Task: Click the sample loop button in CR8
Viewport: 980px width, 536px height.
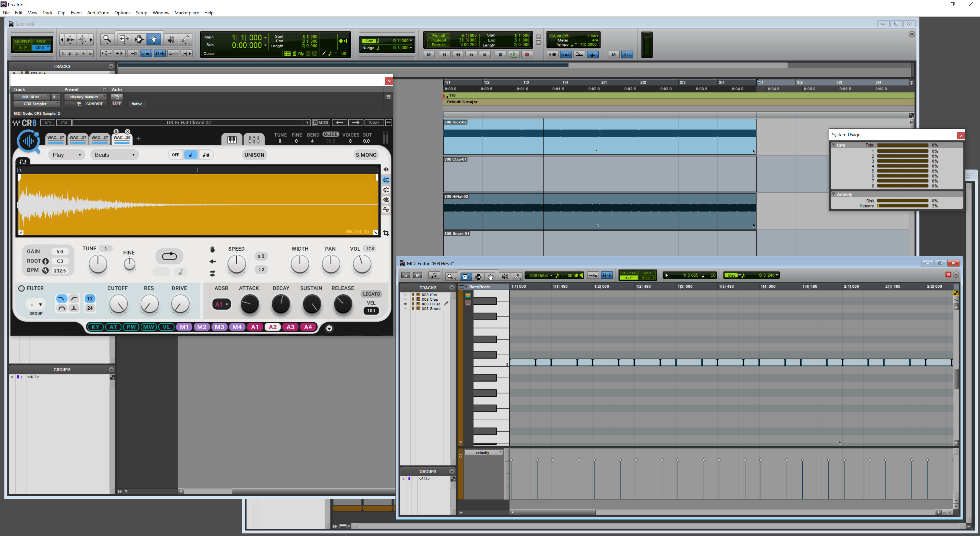Action: 169,256
